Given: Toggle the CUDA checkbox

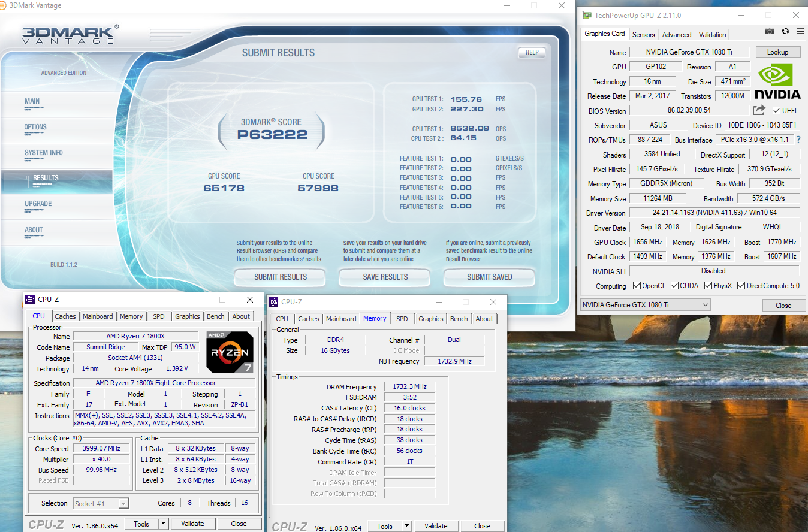Looking at the screenshot, I should [674, 286].
